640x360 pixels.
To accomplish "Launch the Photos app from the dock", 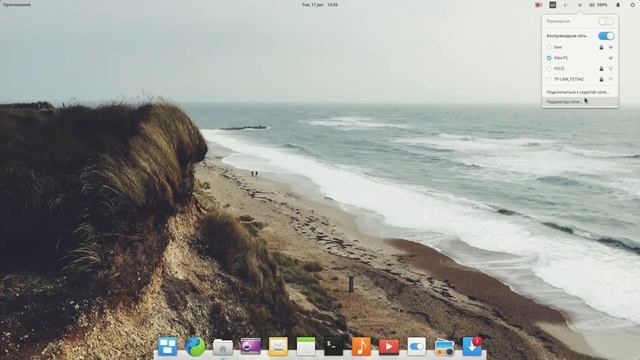I will [444, 347].
